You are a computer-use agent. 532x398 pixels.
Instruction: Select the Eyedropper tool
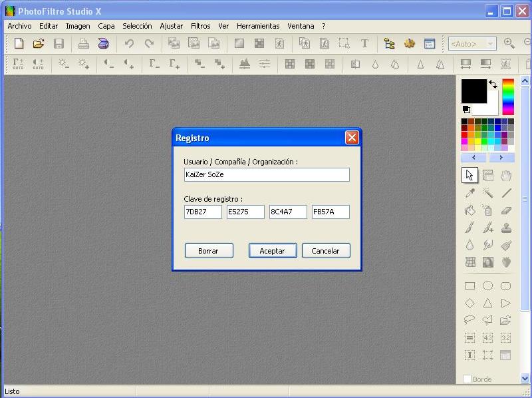469,193
